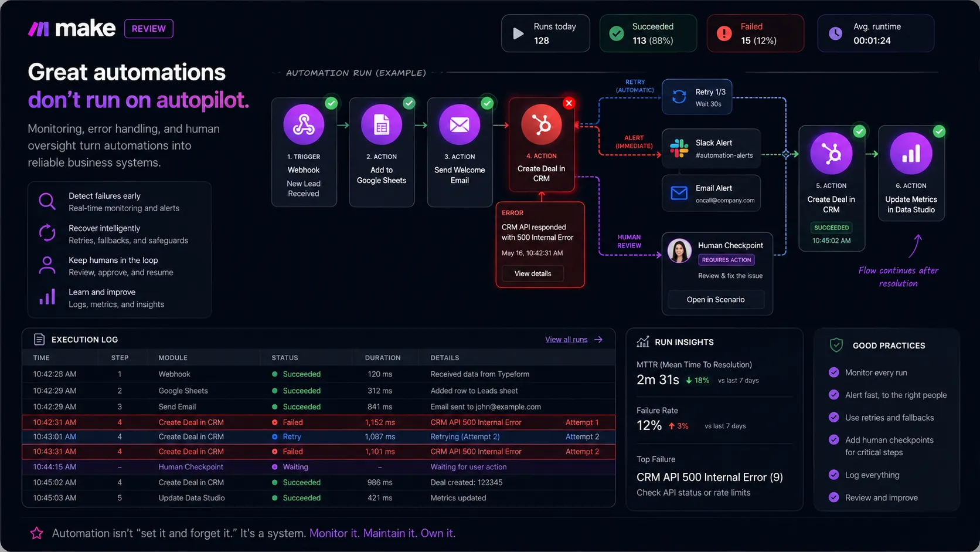Click the green check badge on Update Metrics module
Viewport: 980px width, 552px height.
(939, 131)
